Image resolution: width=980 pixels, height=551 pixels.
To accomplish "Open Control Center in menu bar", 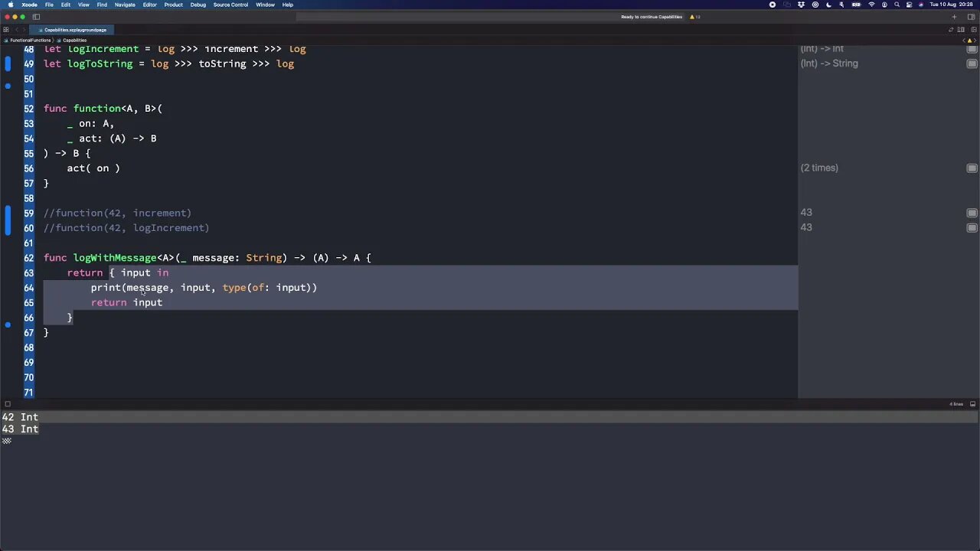I will (909, 5).
